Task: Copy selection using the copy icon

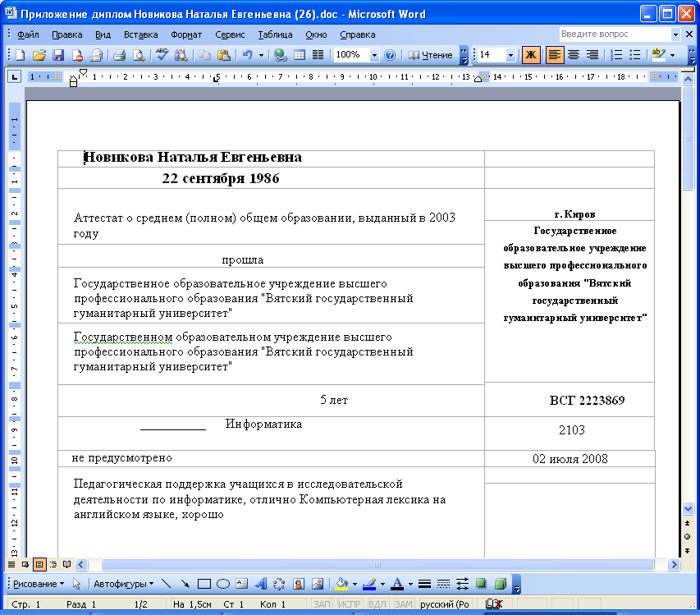Action: 205,55
